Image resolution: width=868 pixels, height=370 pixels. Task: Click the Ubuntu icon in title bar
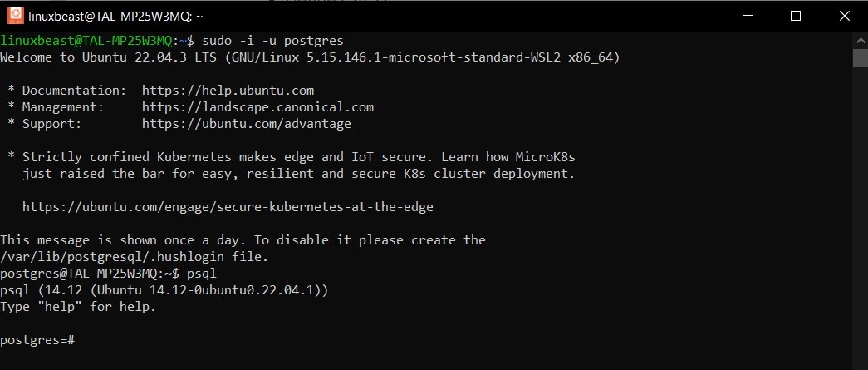(16, 16)
